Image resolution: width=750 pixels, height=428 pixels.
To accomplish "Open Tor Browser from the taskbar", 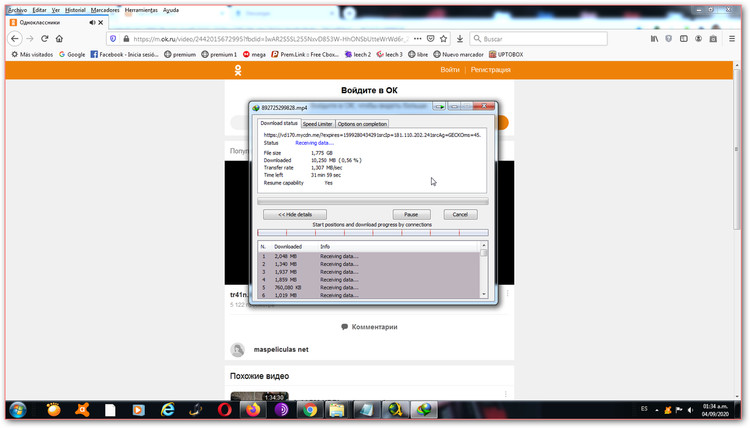I will click(x=281, y=410).
